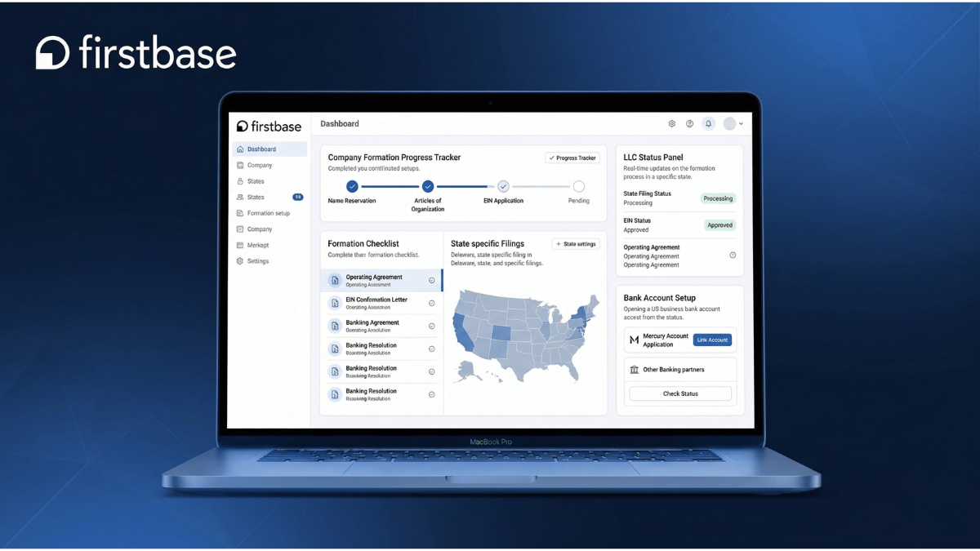Click the EIN Application progress step
This screenshot has width=980, height=551.
[x=503, y=186]
